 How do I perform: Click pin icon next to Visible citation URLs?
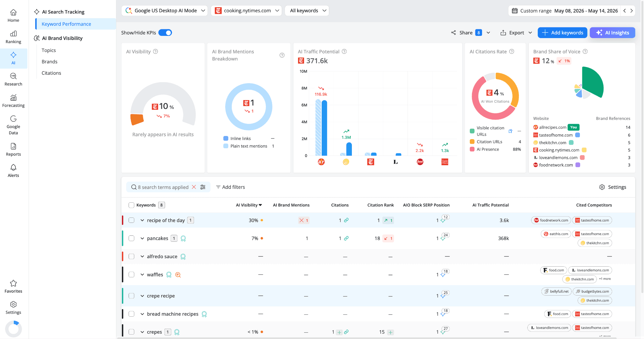coord(511,131)
